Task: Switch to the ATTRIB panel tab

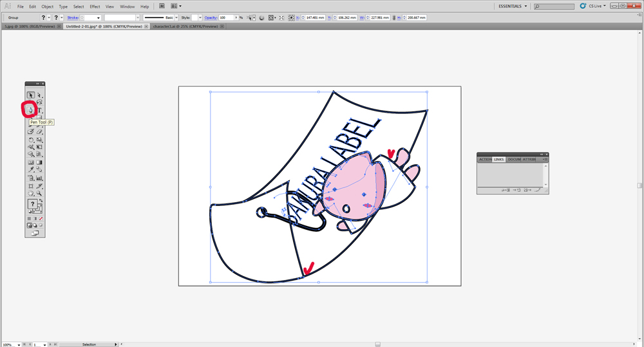Action: point(529,159)
